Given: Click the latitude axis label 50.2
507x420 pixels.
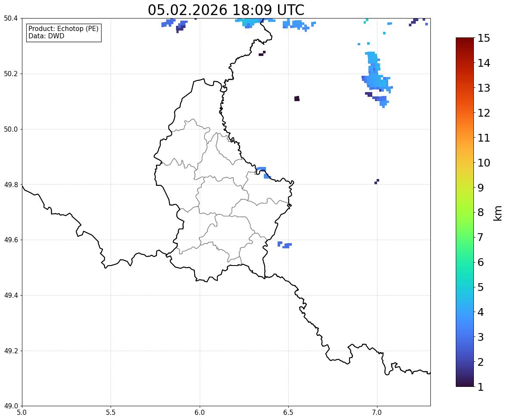Looking at the screenshot, I should click(x=11, y=74).
